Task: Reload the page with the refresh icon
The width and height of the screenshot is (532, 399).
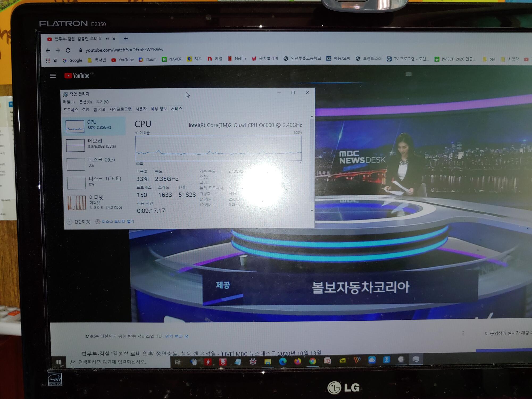Action: (68, 50)
